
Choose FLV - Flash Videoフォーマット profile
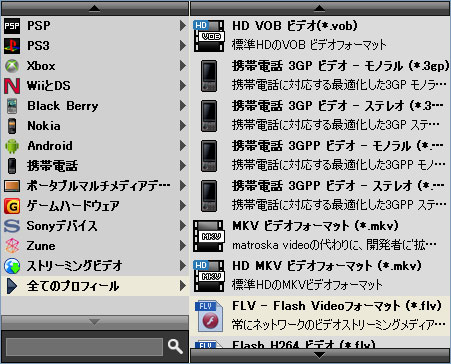320,316
